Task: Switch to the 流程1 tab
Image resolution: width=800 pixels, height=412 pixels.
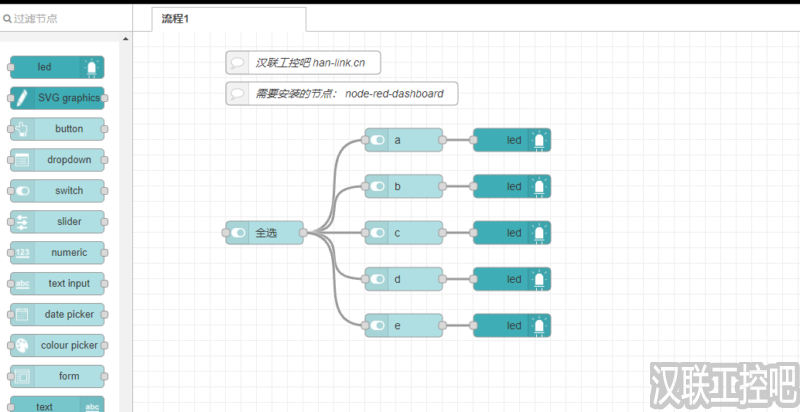Action: point(176,19)
